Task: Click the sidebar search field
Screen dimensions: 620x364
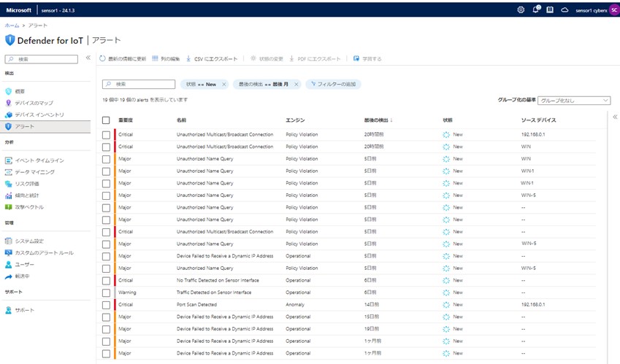Action: 42,59
